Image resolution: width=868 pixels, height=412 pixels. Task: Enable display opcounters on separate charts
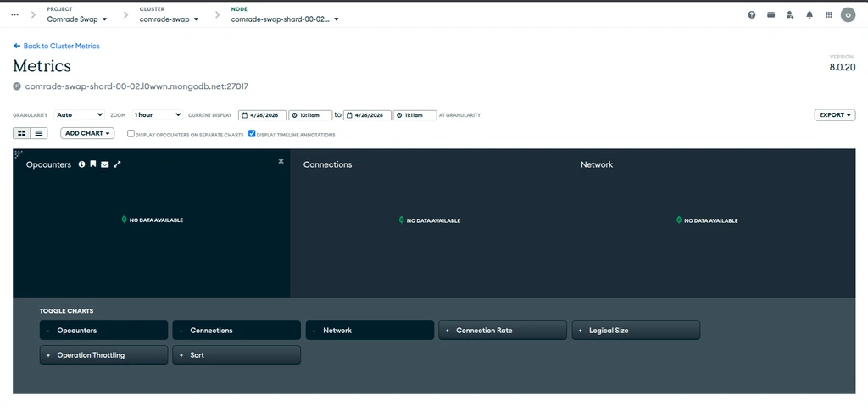[131, 133]
